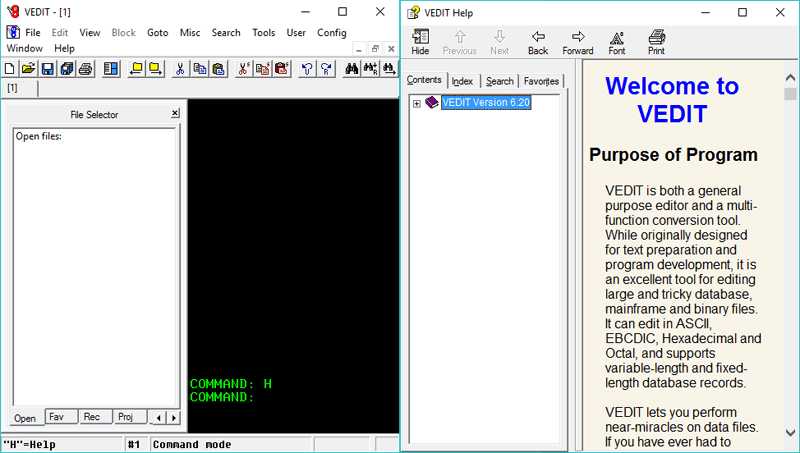Toggle the File Selector panel icon

click(x=110, y=68)
